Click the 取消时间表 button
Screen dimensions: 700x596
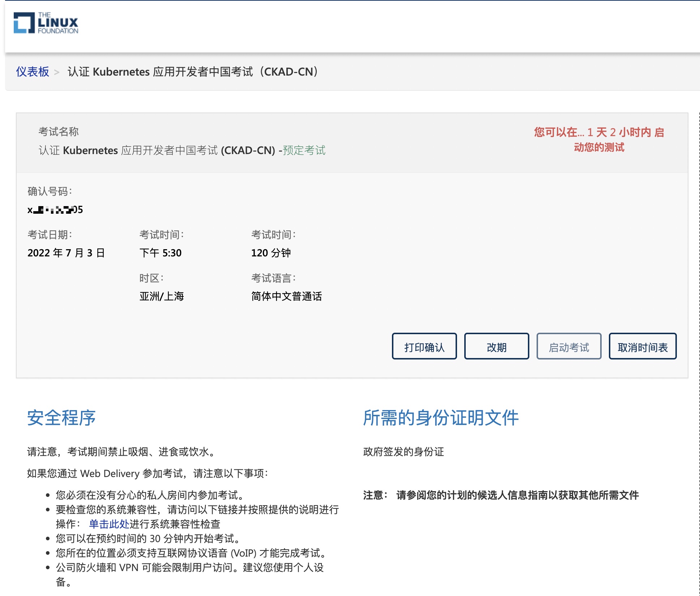click(x=643, y=346)
